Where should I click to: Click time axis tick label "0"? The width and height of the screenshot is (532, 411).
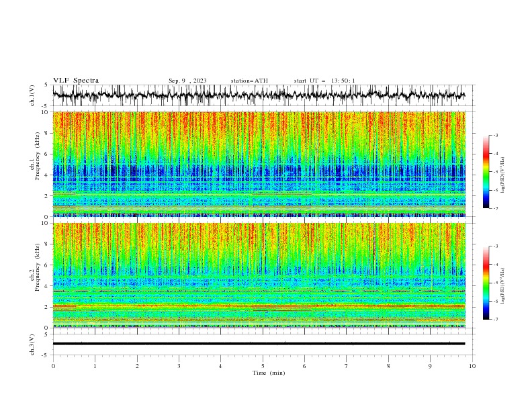pyautogui.click(x=53, y=366)
